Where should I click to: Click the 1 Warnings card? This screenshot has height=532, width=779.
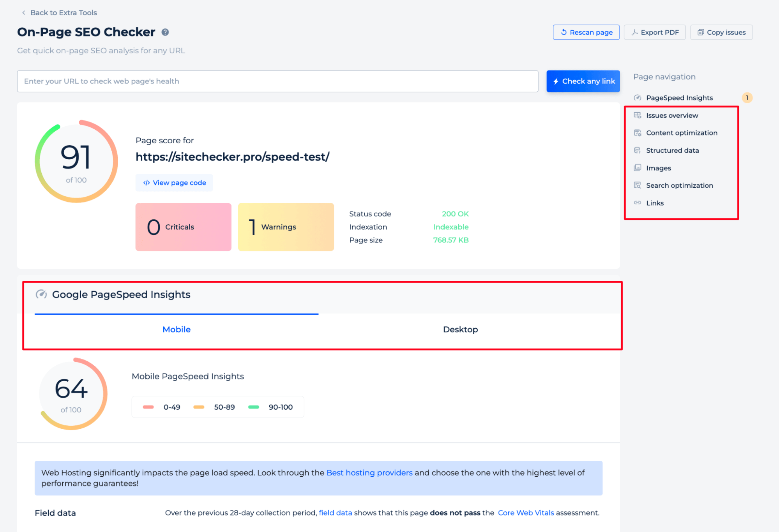click(286, 227)
